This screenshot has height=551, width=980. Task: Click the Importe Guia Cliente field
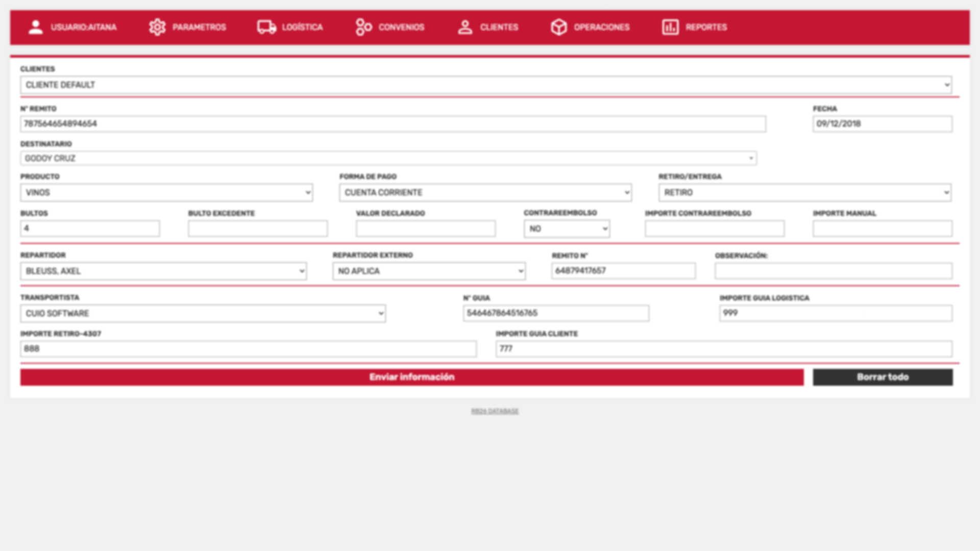tap(724, 349)
